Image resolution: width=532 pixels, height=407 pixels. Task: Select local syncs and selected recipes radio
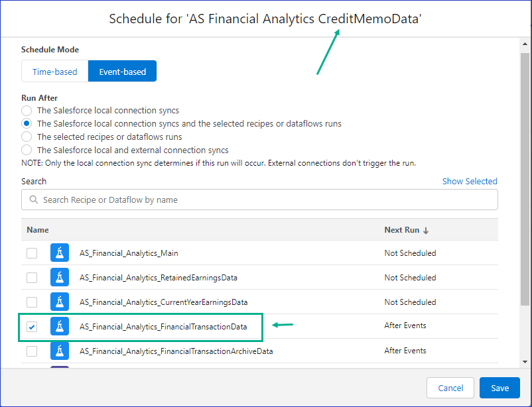[27, 123]
